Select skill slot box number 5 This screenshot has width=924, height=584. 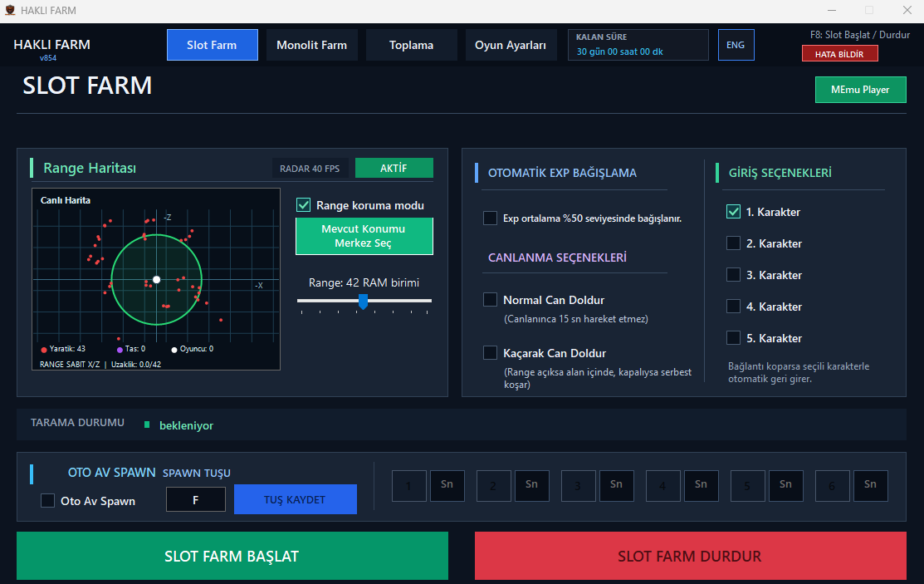pyautogui.click(x=748, y=486)
